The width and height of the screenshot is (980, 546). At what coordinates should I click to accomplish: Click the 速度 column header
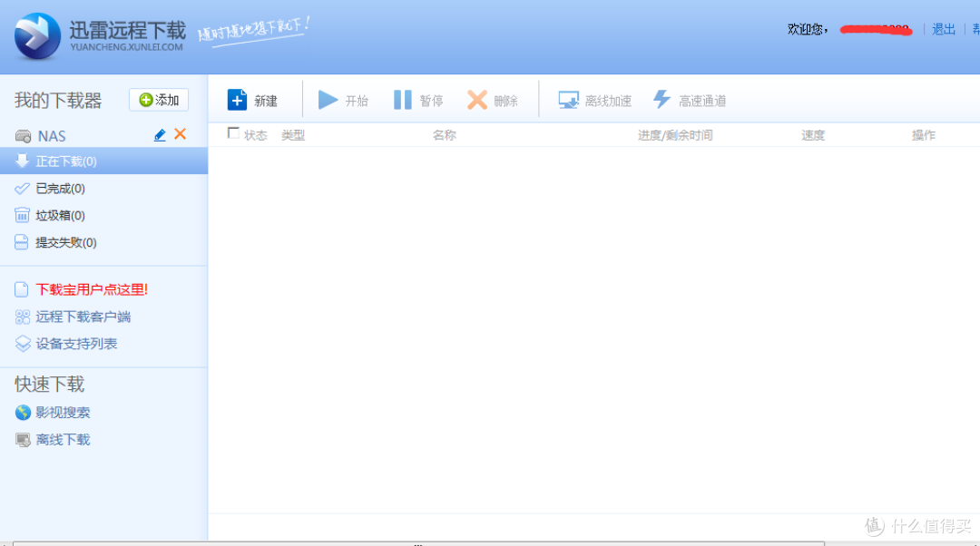[813, 135]
